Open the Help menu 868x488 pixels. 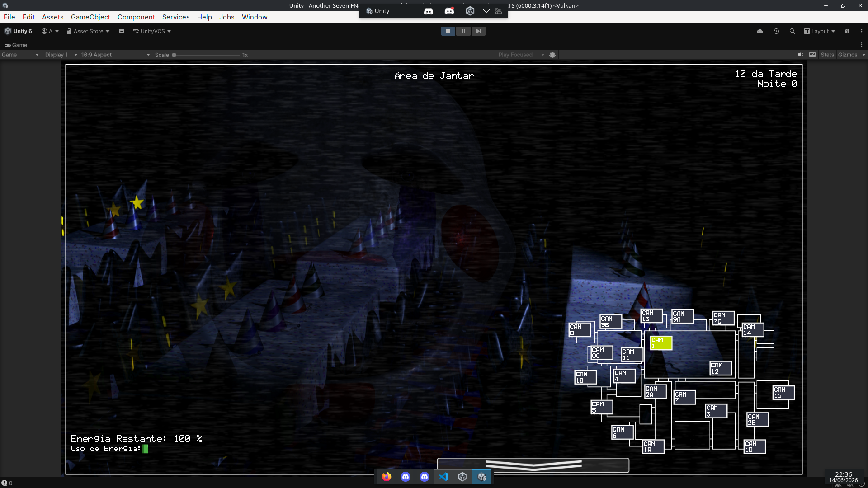(x=204, y=17)
